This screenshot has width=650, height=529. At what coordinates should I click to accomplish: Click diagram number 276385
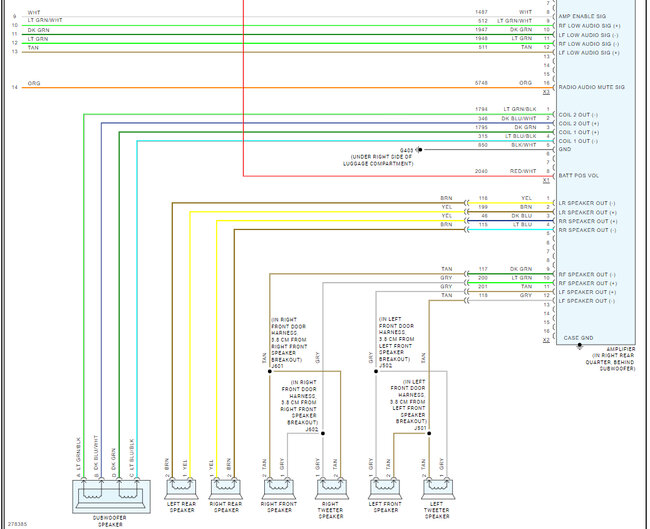17,524
